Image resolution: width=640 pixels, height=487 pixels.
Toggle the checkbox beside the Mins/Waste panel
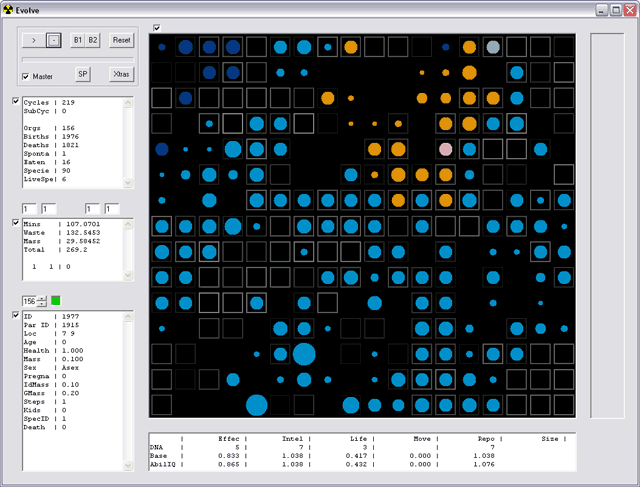coord(16,222)
